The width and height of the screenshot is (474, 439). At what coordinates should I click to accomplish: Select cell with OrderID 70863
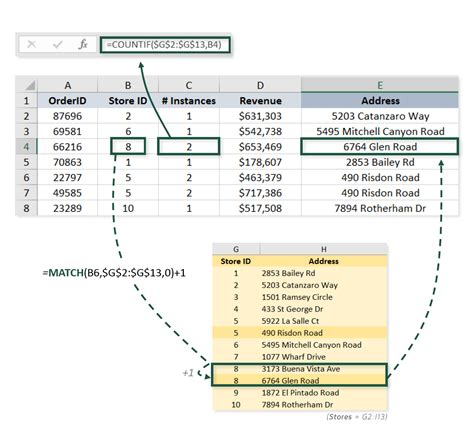pos(68,162)
